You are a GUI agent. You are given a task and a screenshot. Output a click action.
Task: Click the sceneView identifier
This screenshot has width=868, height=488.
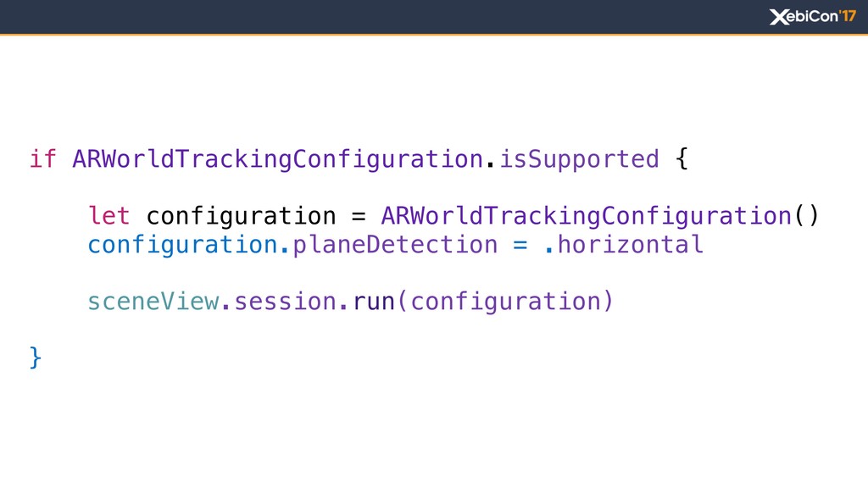coord(153,302)
